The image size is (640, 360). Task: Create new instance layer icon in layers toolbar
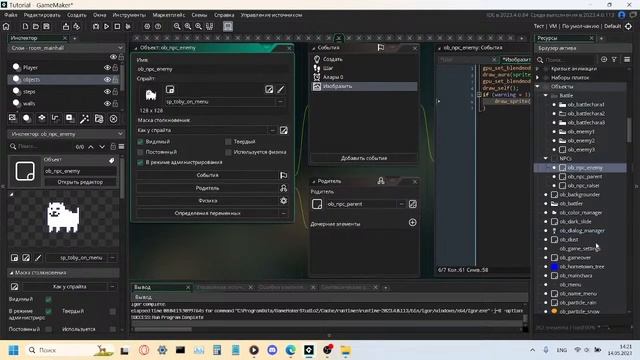[27, 118]
